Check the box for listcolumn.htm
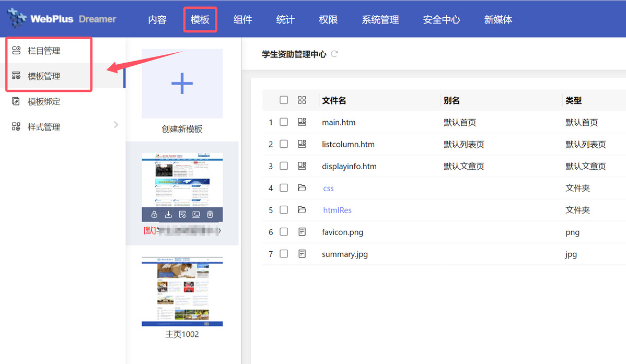The width and height of the screenshot is (626, 364). pos(284,144)
